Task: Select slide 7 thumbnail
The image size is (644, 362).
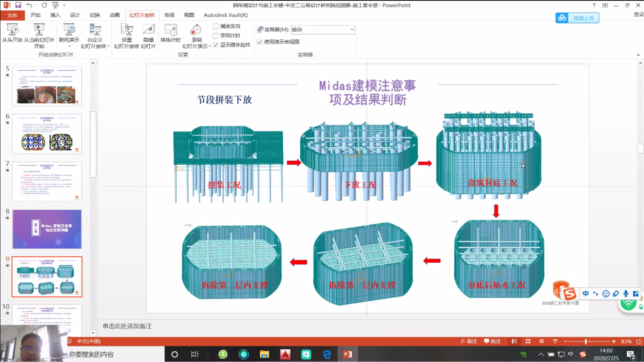Action: (47, 182)
